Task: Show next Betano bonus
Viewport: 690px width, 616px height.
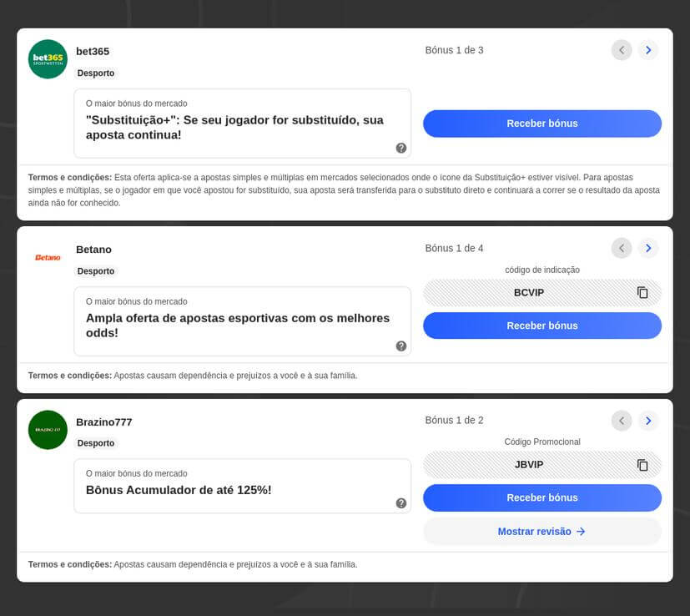Action: coord(648,248)
